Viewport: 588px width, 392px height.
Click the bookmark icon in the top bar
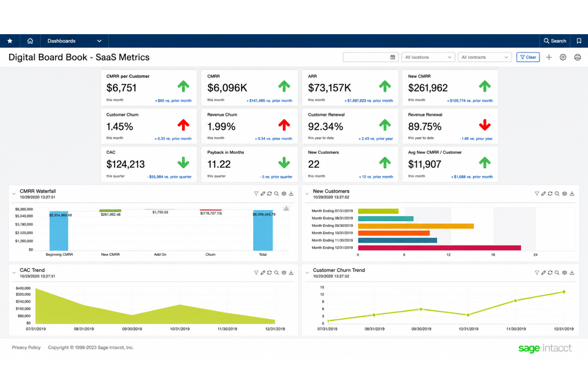point(579,41)
